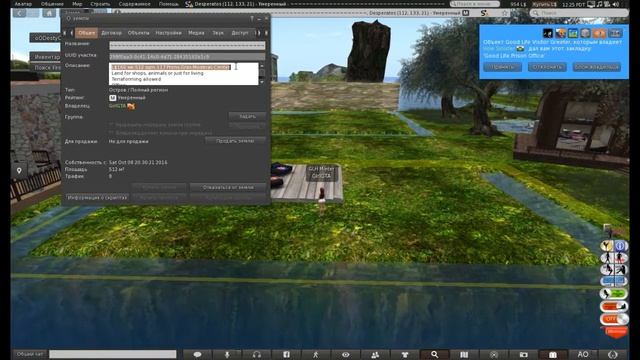Switch to the Договор tab
Viewport: 640px width, 360px height.
click(x=111, y=33)
